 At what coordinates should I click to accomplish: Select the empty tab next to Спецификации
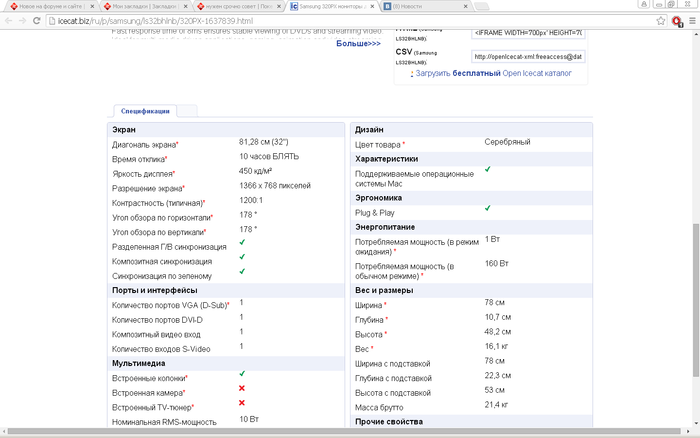click(188, 111)
